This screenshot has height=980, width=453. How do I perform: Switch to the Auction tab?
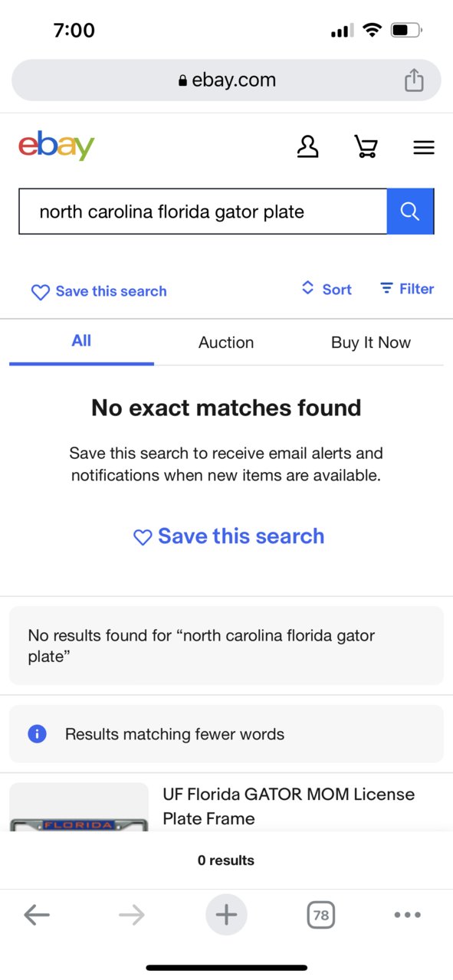click(226, 343)
